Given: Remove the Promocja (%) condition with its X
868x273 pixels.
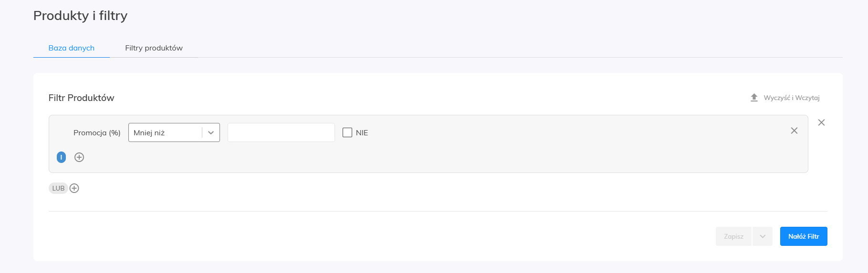Looking at the screenshot, I should 794,131.
